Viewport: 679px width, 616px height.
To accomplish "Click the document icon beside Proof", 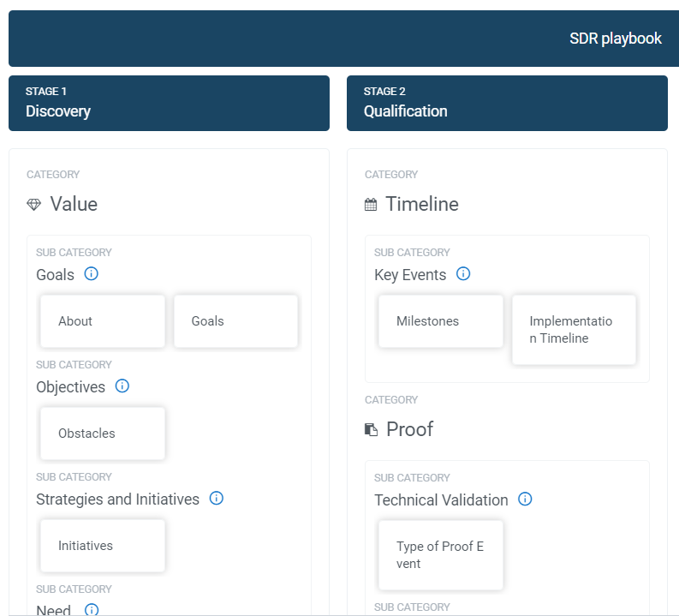I will [371, 429].
